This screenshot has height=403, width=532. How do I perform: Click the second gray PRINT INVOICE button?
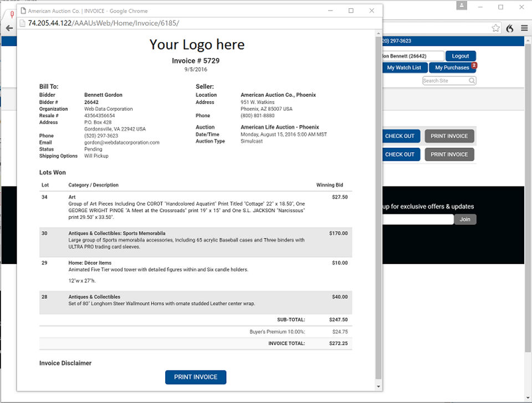tap(449, 154)
